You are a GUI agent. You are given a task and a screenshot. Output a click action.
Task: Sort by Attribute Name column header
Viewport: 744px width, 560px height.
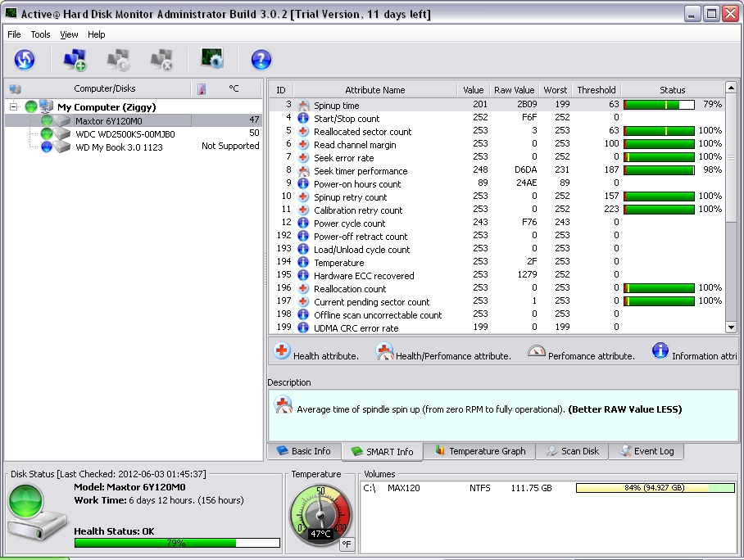click(374, 89)
